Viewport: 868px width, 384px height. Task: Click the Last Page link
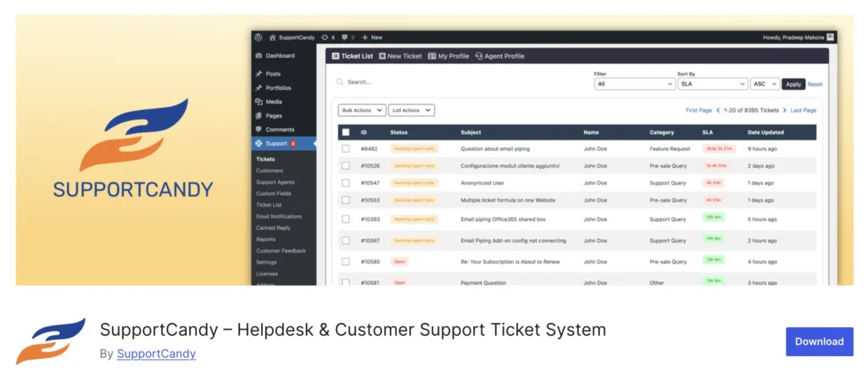(804, 111)
